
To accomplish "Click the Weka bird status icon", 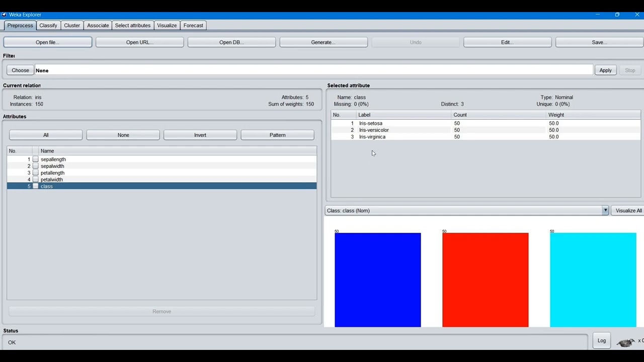I will (x=626, y=342).
